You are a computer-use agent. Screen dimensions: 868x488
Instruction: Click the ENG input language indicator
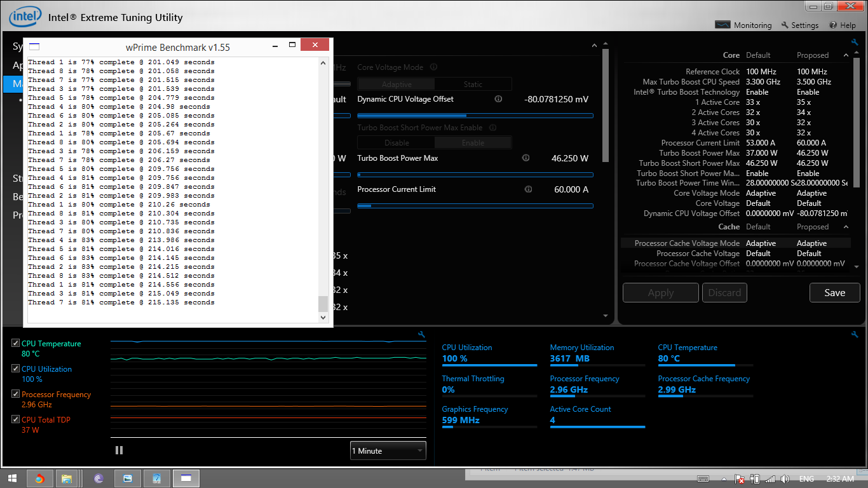pos(806,479)
